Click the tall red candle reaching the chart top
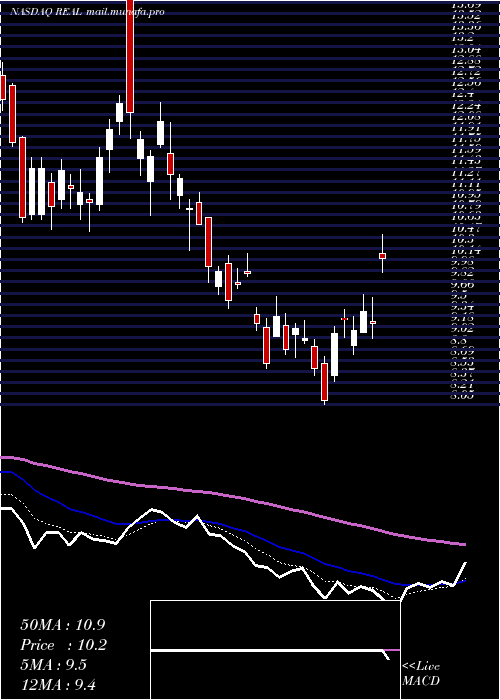The width and height of the screenshot is (500, 700). coord(130,56)
